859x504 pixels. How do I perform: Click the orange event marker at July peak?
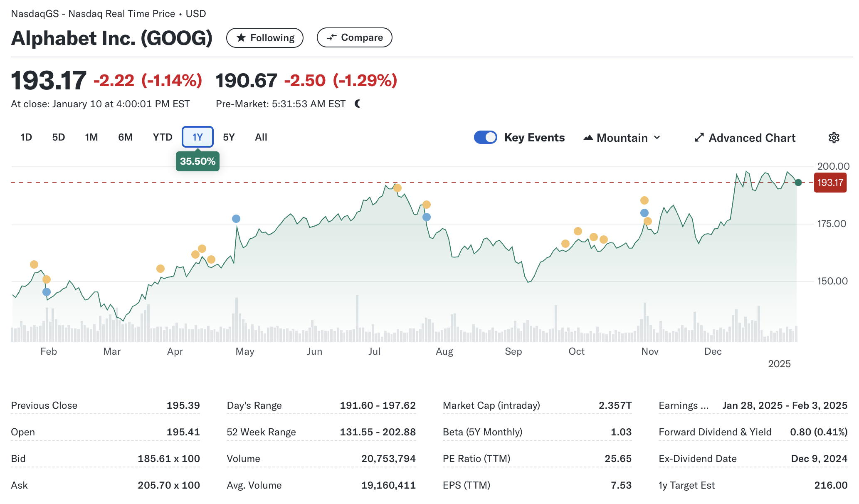click(x=397, y=188)
